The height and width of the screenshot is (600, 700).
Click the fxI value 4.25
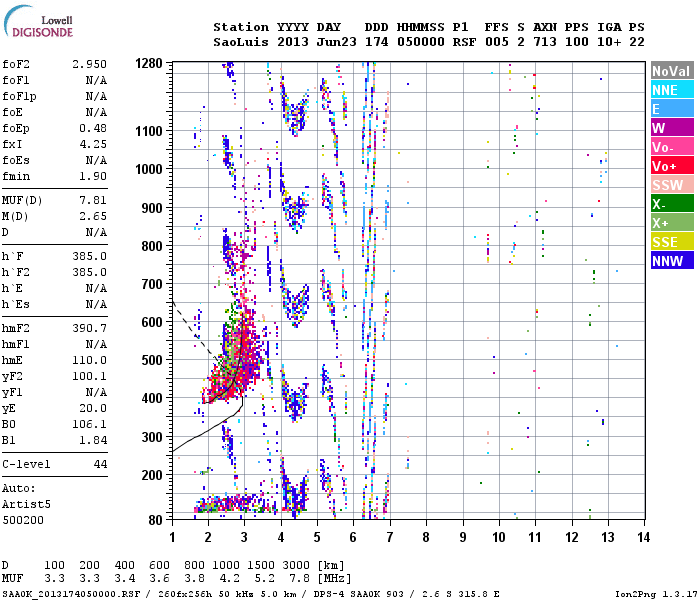[x=93, y=144]
